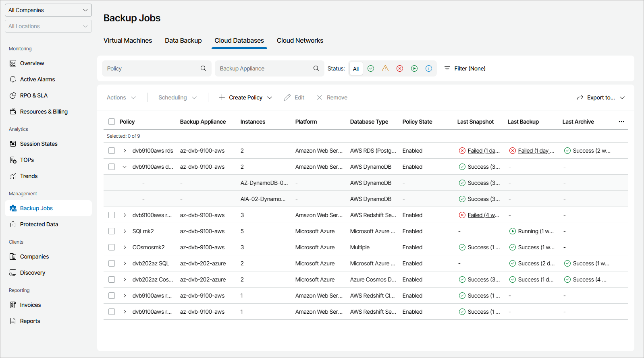
Task: Click the Policy search magnifier icon
Action: click(204, 68)
